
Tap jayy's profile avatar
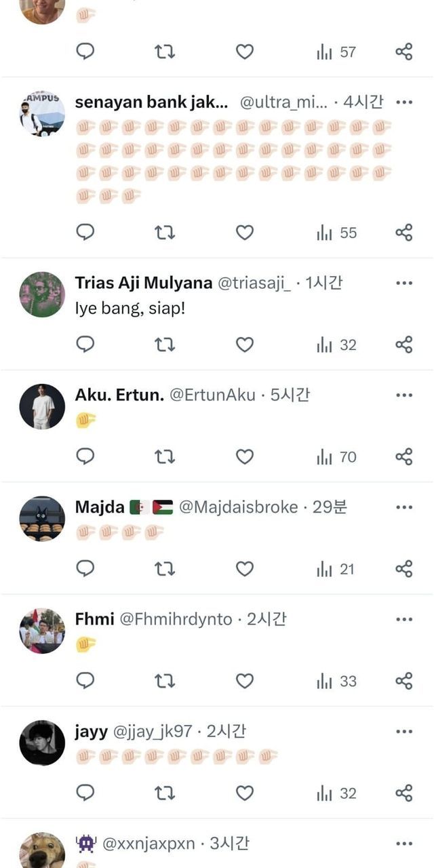(x=42, y=743)
